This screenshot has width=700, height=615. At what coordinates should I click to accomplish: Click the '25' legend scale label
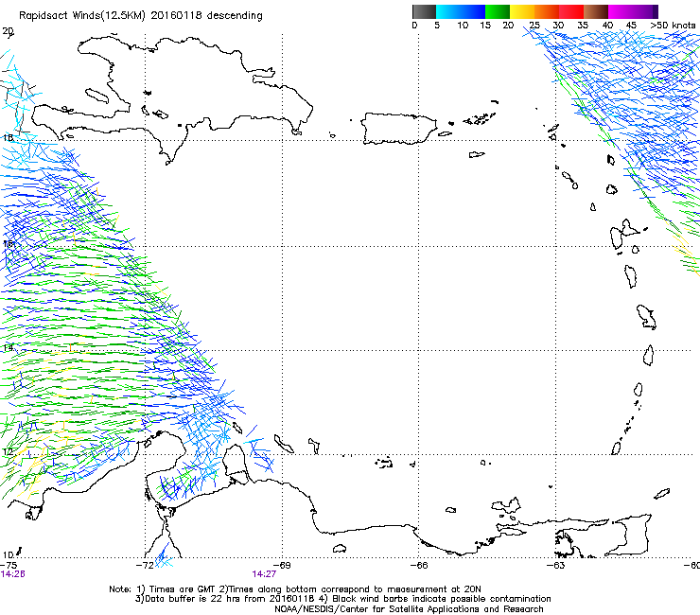pyautogui.click(x=534, y=26)
